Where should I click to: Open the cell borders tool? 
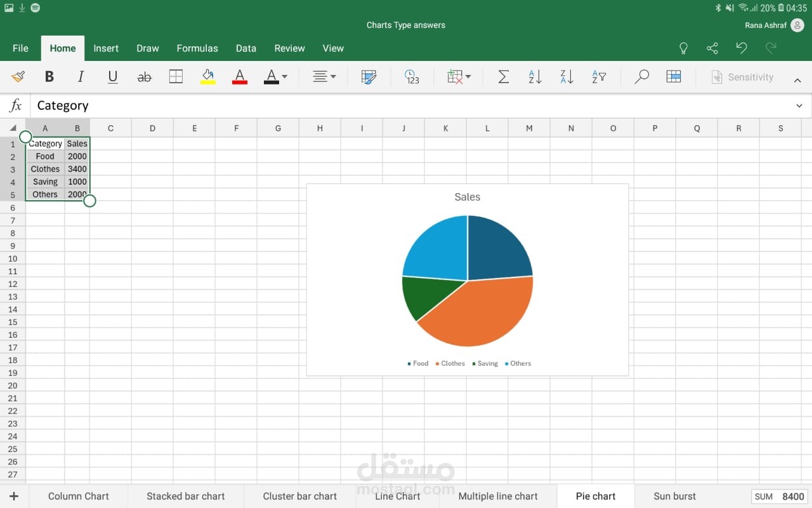(x=176, y=77)
